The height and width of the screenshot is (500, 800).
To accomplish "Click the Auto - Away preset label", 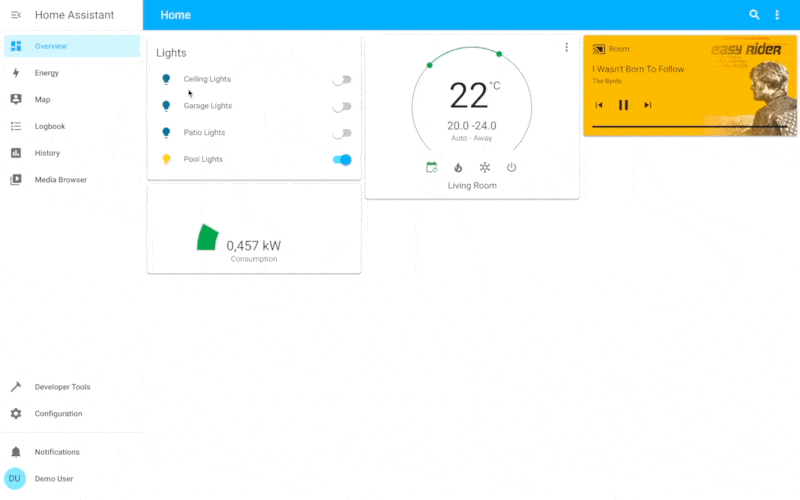I will [471, 138].
